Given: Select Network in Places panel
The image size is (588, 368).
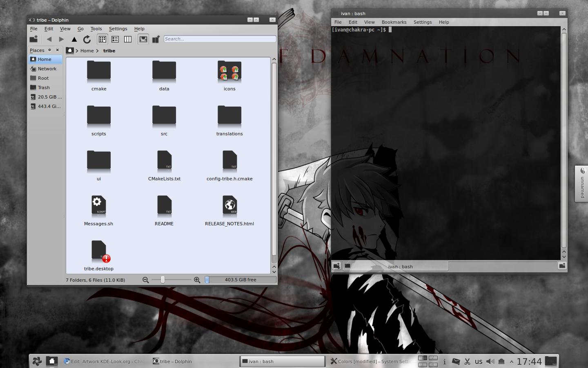Looking at the screenshot, I should (x=45, y=69).
